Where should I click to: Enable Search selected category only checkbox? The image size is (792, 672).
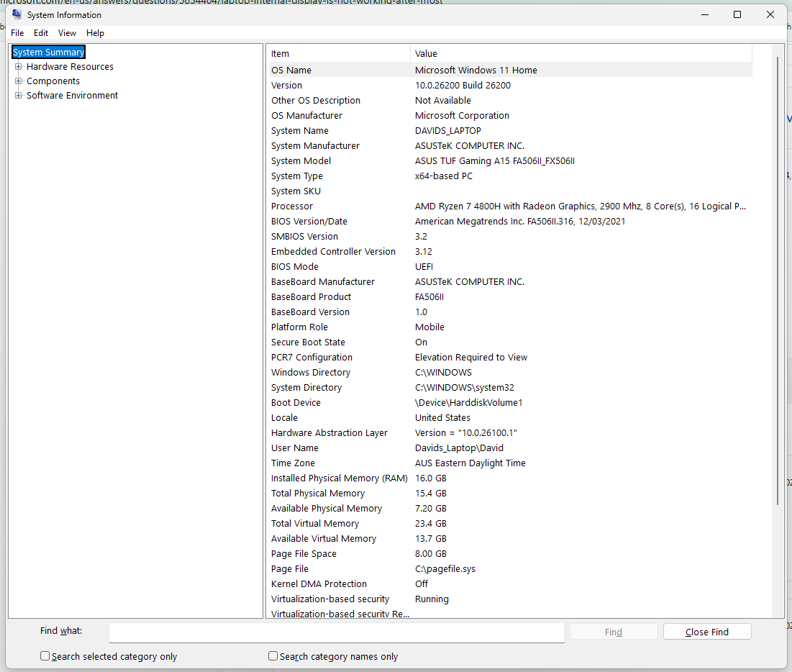(45, 656)
